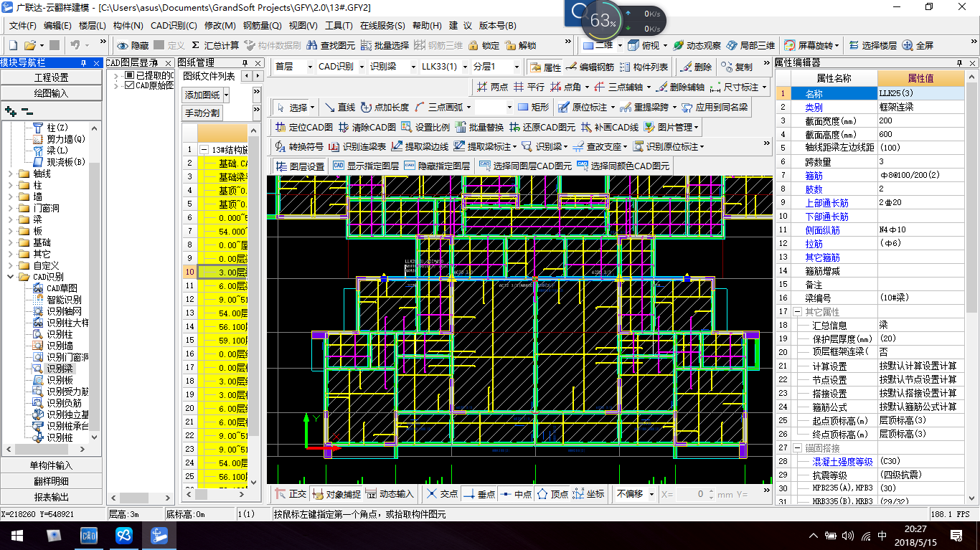
Task: Toggle 顶点 vertex snap
Action: 553,494
